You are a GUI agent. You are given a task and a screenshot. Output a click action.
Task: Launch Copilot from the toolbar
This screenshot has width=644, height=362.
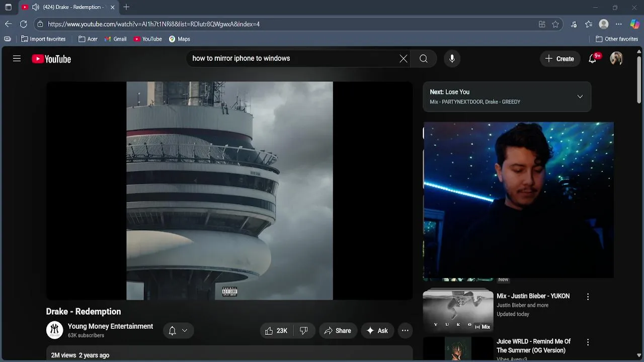tap(634, 24)
